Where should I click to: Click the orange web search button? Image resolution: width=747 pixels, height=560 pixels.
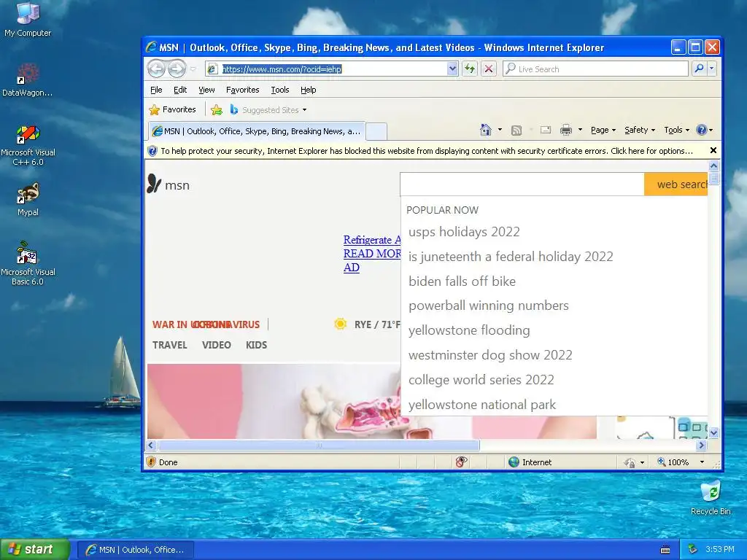[x=676, y=184]
